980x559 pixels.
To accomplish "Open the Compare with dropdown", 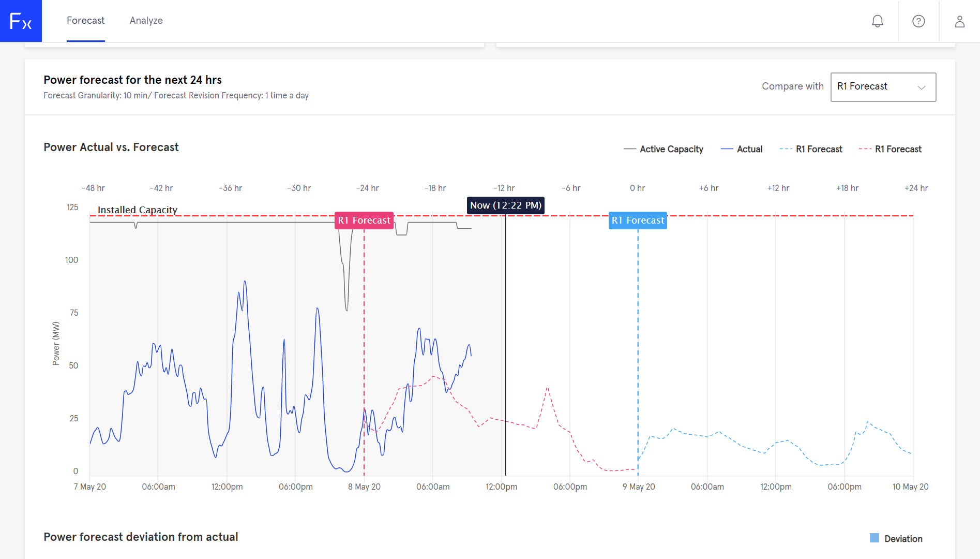I will click(x=883, y=87).
